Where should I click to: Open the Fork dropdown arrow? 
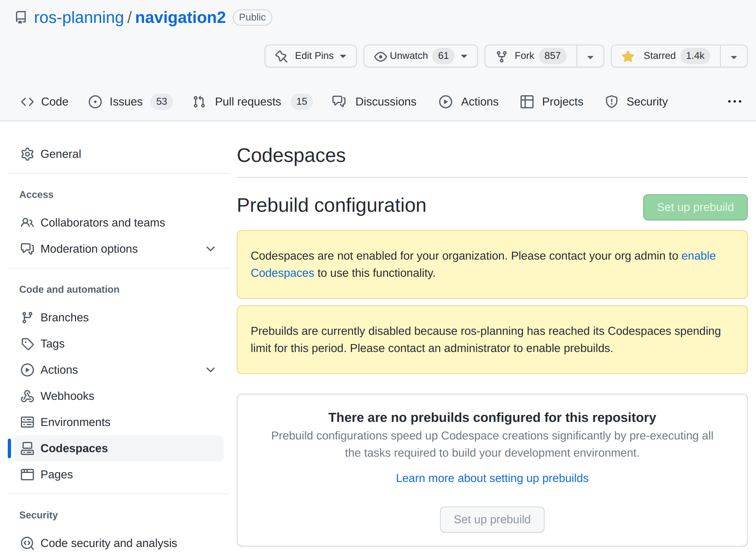click(590, 56)
